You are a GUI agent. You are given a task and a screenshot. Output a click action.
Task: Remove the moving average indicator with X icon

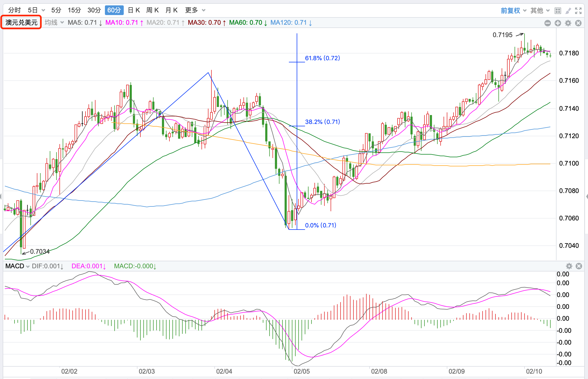click(578, 23)
